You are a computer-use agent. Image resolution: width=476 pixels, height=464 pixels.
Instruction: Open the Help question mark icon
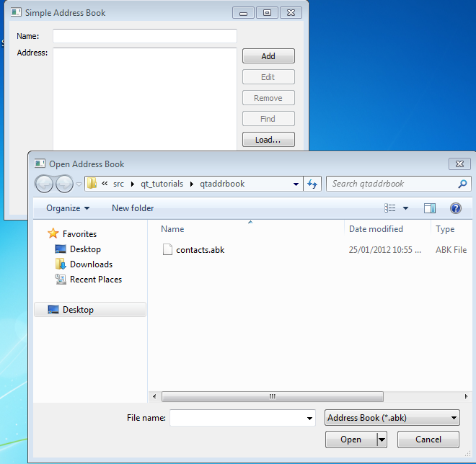[456, 208]
